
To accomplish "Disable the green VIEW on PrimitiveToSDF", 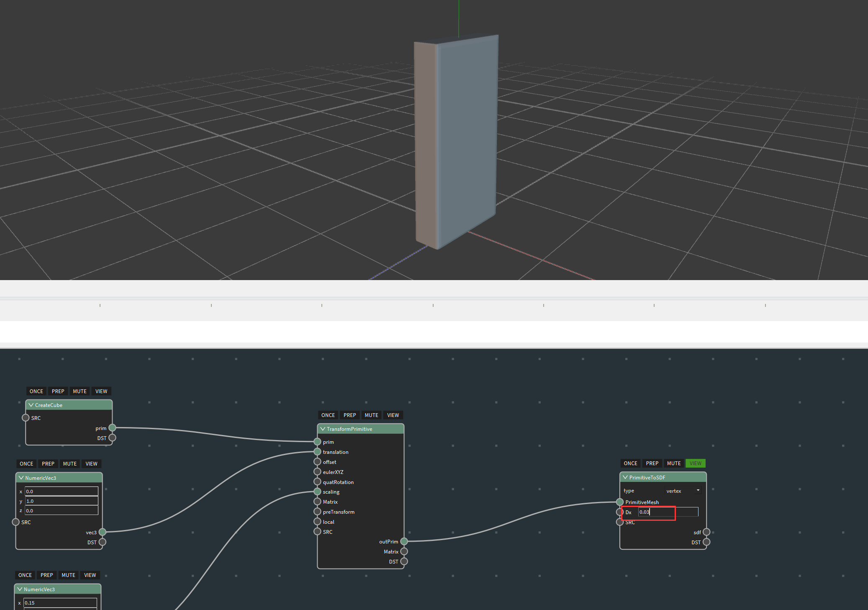I will [x=696, y=463].
